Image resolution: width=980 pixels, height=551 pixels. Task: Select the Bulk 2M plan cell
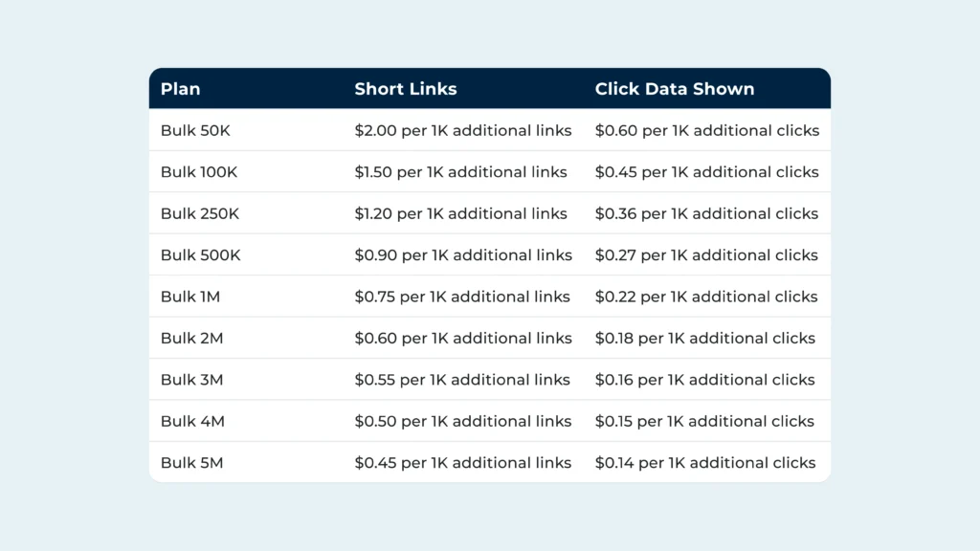tap(191, 338)
